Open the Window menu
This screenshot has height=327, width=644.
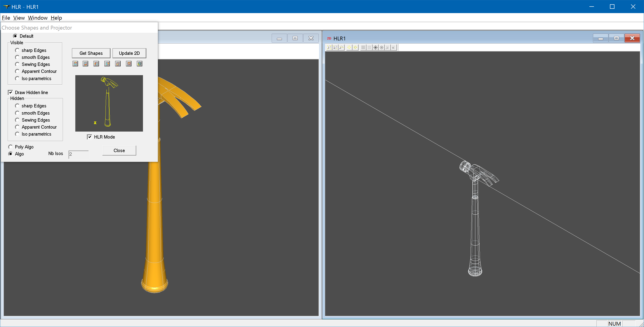(x=37, y=18)
